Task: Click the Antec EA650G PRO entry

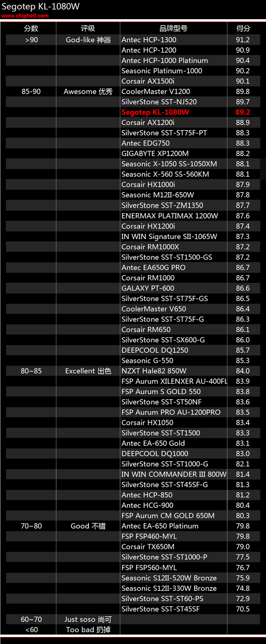Action: [x=153, y=267]
